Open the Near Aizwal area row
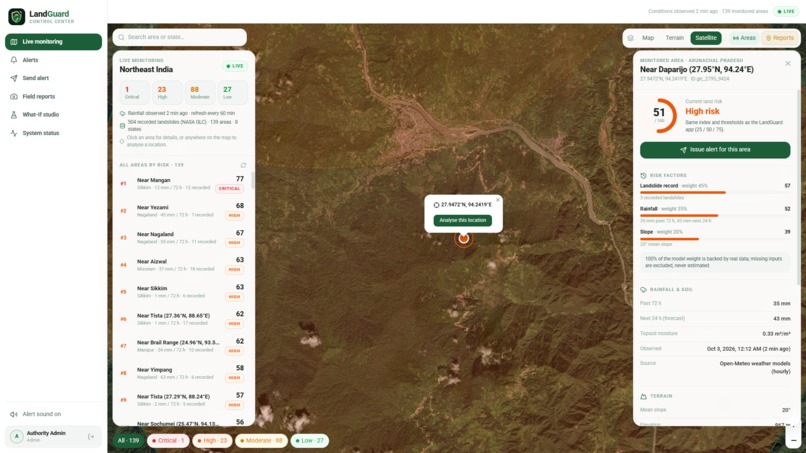806x453 pixels. tap(182, 265)
